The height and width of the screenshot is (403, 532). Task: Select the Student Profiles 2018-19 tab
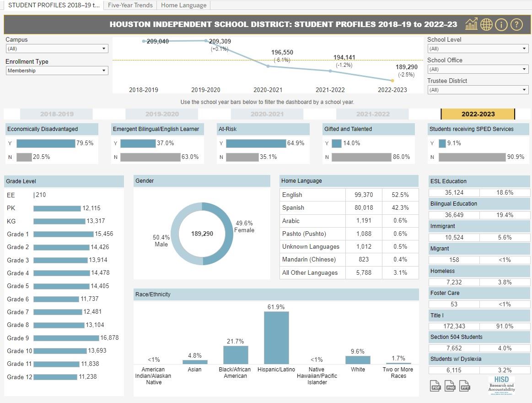pyautogui.click(x=54, y=5)
